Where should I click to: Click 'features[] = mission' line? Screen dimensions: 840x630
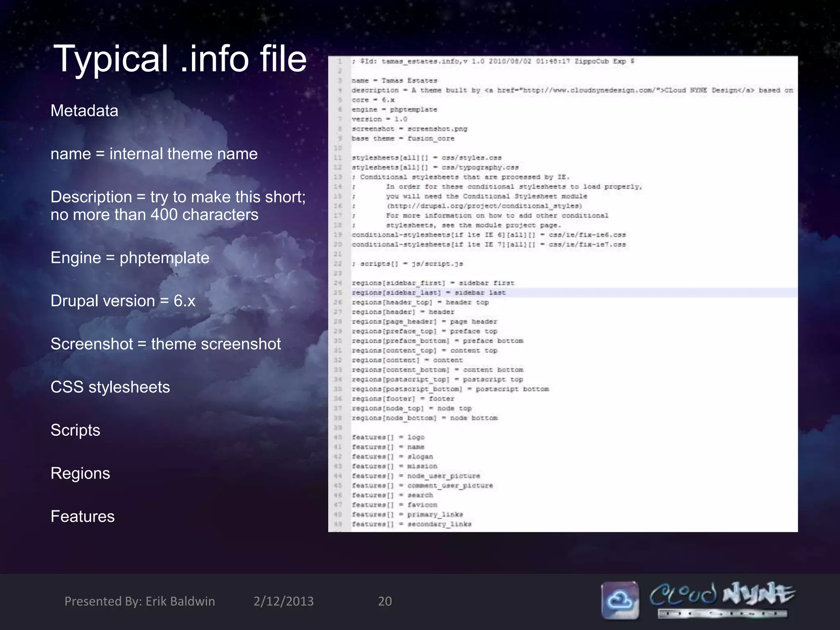394,466
